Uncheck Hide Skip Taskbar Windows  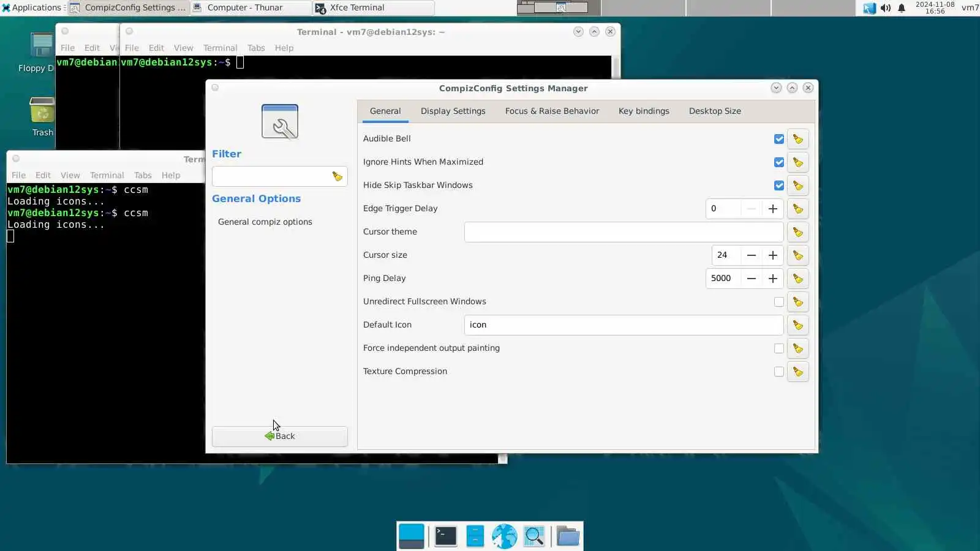[778, 186]
